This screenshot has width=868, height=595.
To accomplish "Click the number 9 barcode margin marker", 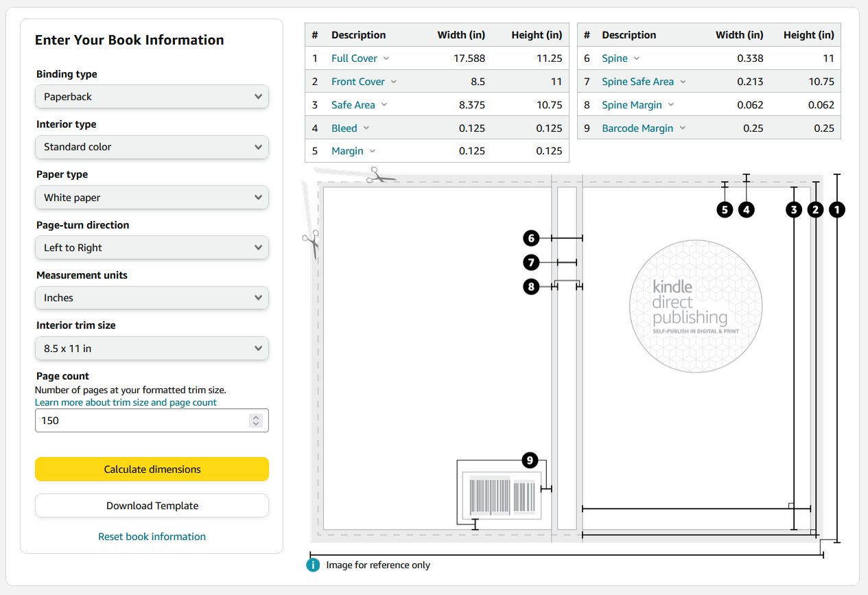I will tap(529, 460).
